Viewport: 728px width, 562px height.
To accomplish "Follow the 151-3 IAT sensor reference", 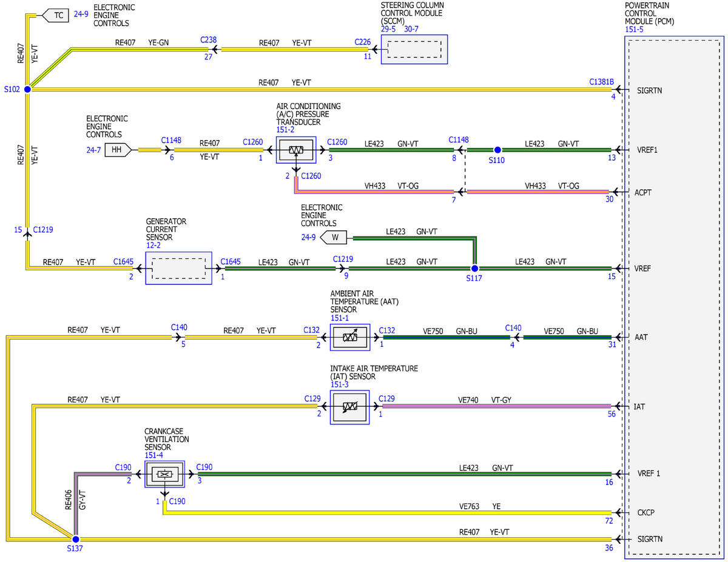I will tap(340, 384).
